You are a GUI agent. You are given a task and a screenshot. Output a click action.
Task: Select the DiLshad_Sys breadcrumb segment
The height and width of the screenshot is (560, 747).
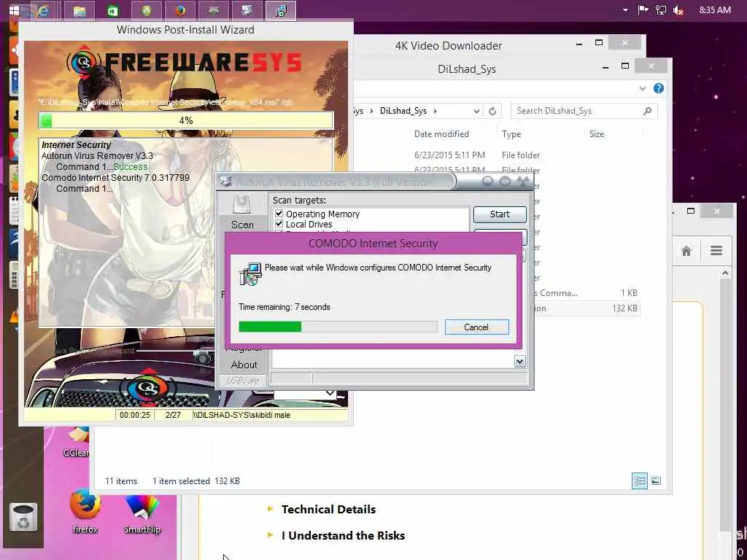pyautogui.click(x=403, y=111)
